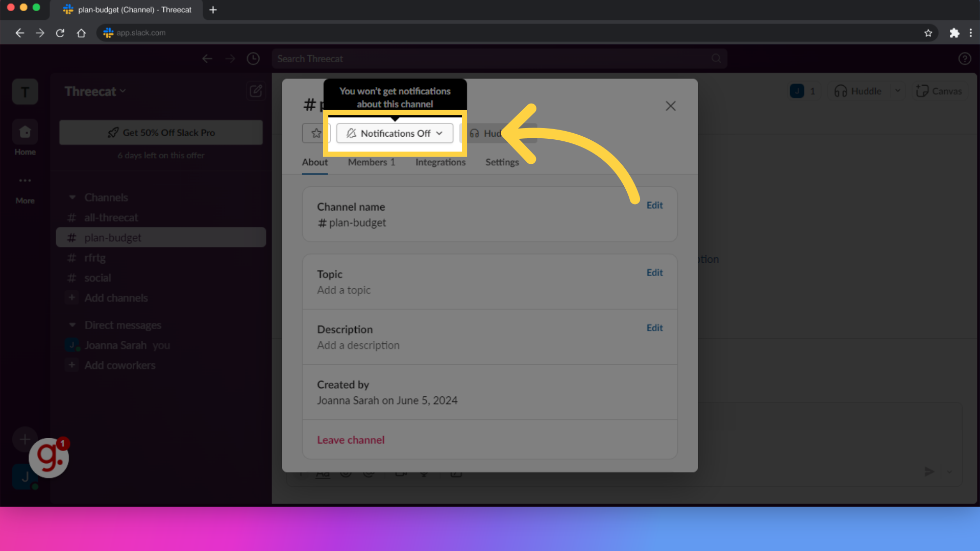The width and height of the screenshot is (980, 551).
Task: Edit the channel description
Action: [x=654, y=328]
